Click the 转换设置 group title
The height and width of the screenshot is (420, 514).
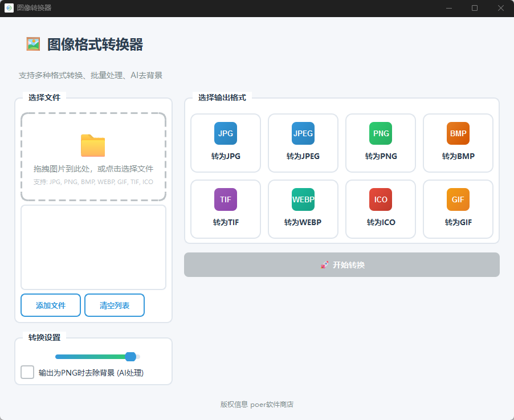point(44,338)
